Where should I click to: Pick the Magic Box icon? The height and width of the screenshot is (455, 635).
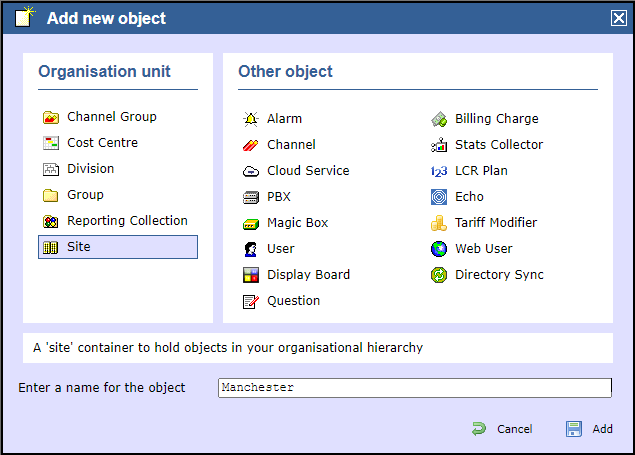tap(251, 223)
